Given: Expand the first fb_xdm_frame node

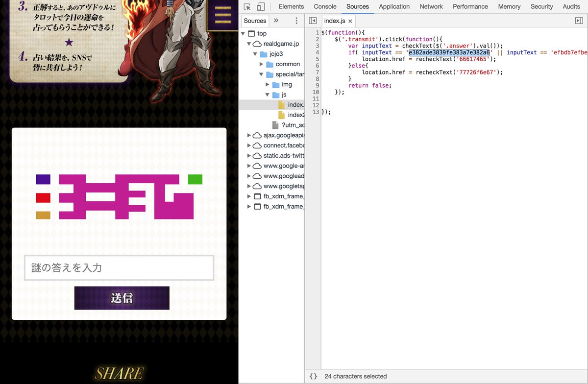Looking at the screenshot, I should (x=249, y=196).
